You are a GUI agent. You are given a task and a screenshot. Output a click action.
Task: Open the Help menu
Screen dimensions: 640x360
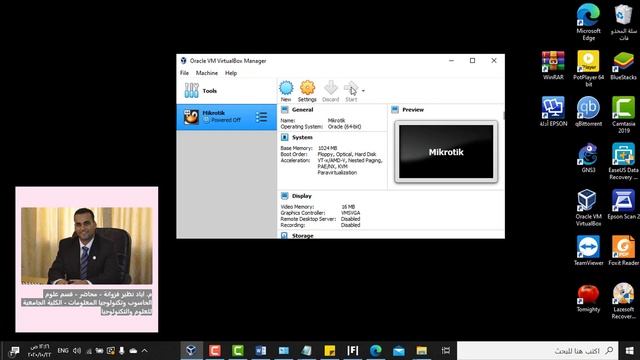tap(231, 73)
